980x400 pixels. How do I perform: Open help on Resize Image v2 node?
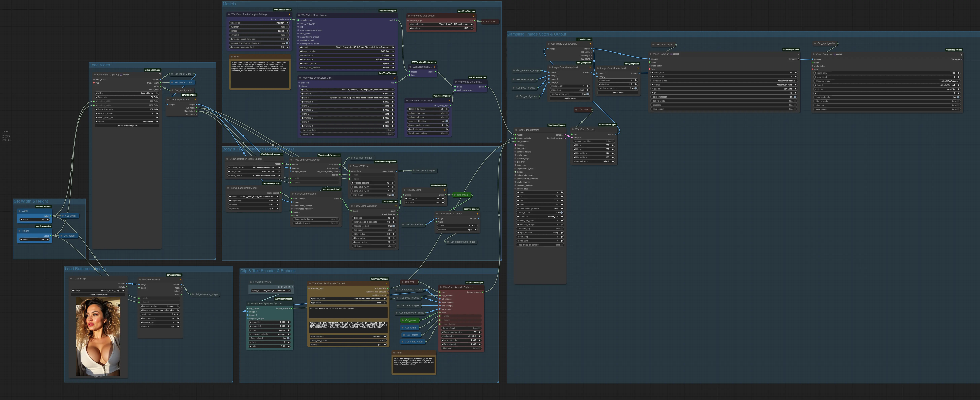[180, 279]
